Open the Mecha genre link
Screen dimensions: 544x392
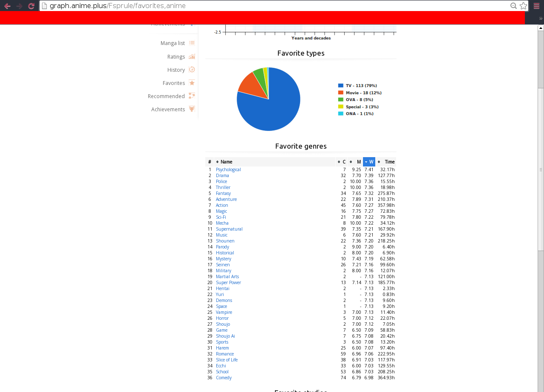222,223
